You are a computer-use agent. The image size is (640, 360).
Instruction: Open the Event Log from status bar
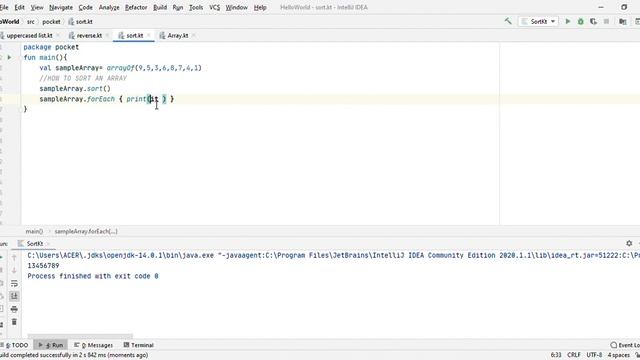click(x=625, y=345)
